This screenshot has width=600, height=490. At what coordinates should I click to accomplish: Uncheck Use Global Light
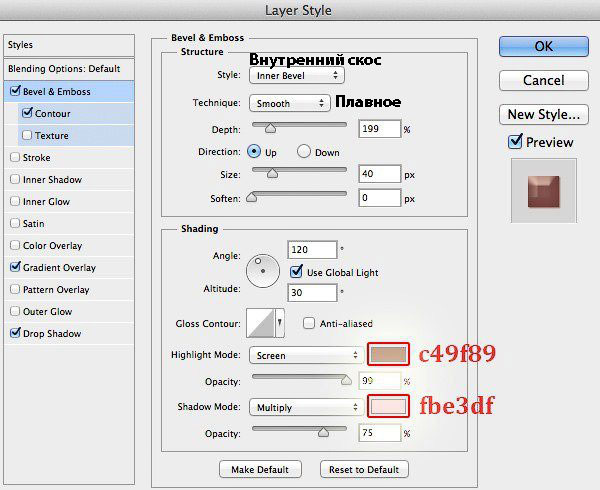(296, 272)
